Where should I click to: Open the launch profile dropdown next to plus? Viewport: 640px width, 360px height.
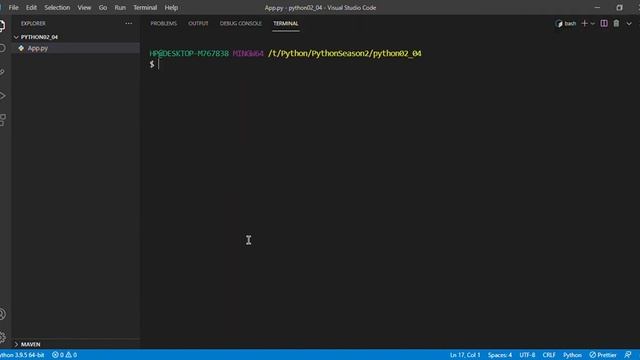tap(593, 24)
